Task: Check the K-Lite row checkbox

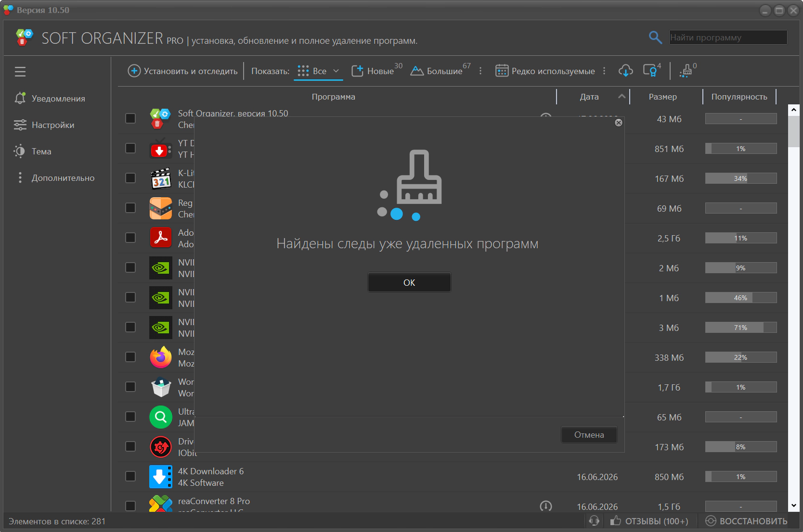Action: 130,178
